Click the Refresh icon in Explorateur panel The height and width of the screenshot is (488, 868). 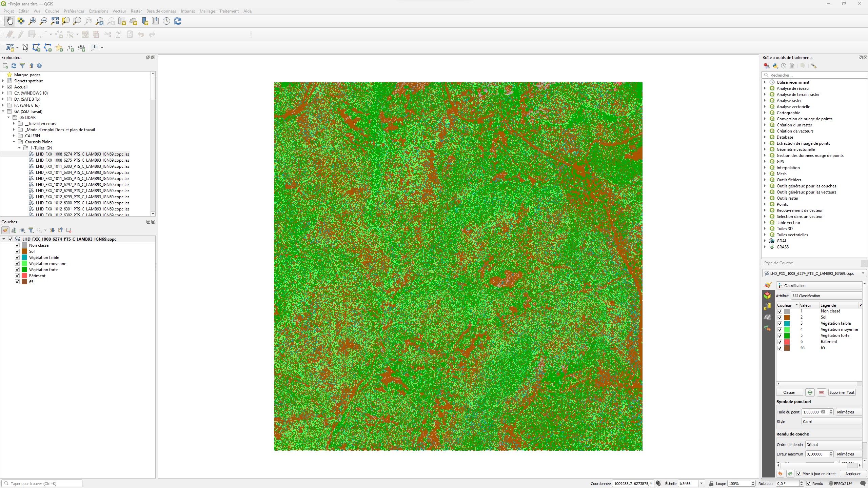tap(14, 66)
